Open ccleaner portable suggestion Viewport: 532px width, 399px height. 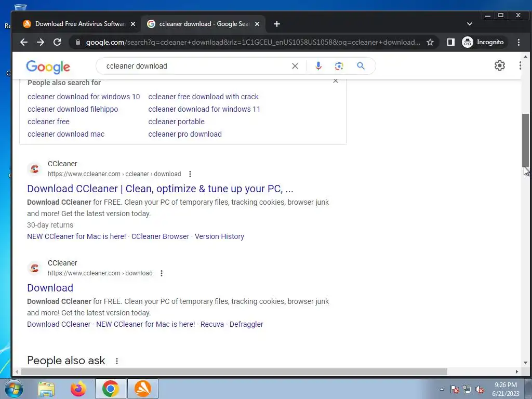(177, 122)
